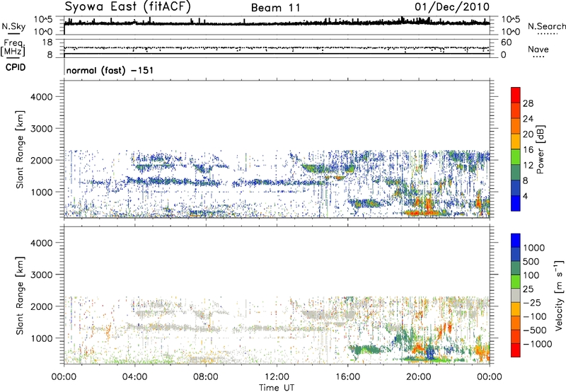Click the "4000" tick on power panel axis
Image resolution: width=566 pixels, height=392 pixels.
tap(42, 97)
